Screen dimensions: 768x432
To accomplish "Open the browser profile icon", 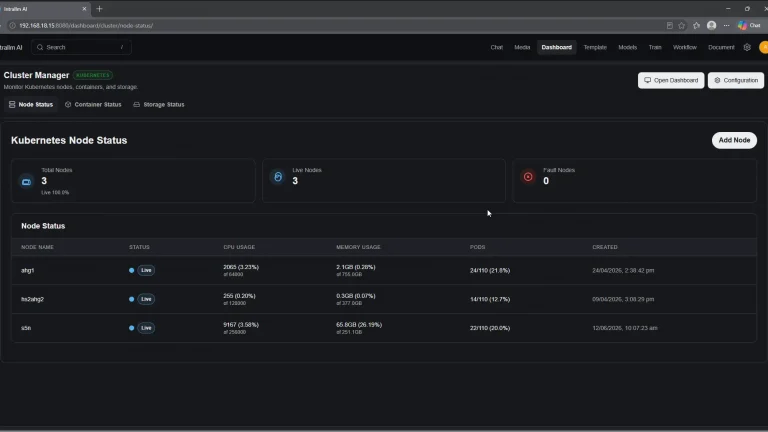I will (712, 25).
